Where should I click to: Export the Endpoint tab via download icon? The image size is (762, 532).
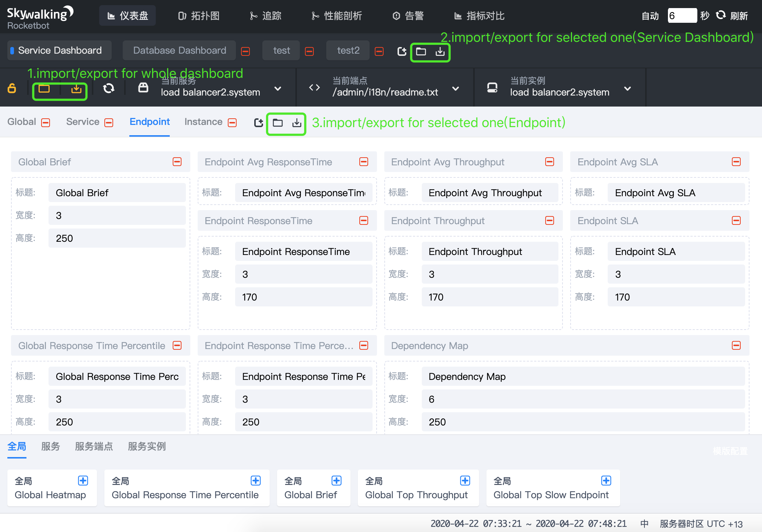pyautogui.click(x=297, y=123)
